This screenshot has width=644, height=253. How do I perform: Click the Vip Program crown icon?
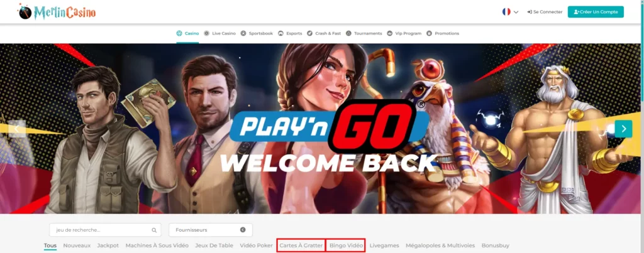pos(389,33)
